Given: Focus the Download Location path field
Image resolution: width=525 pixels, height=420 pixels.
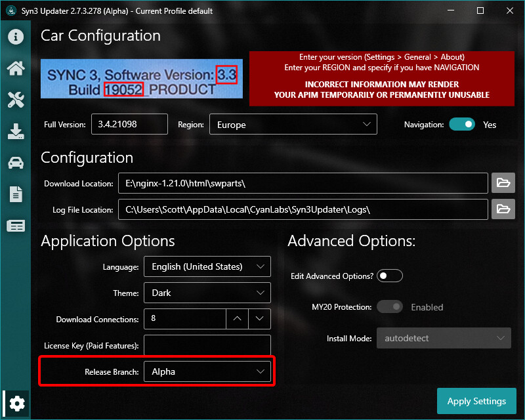Looking at the screenshot, I should click(303, 183).
